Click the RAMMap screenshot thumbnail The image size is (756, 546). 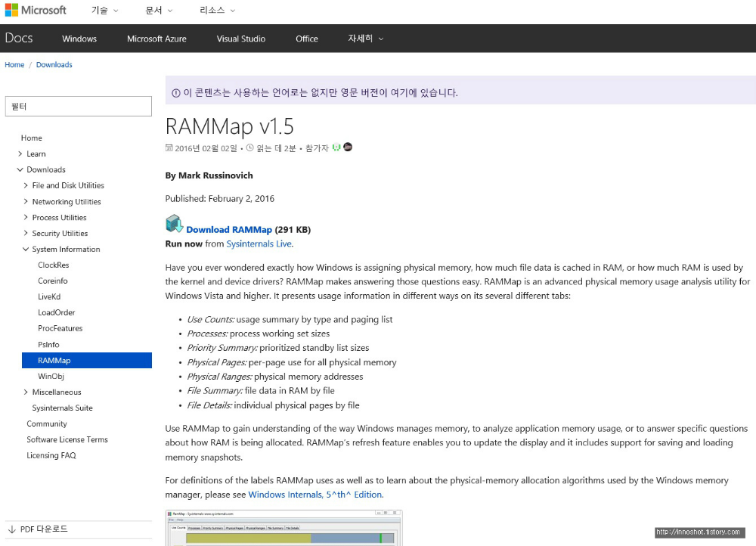pos(284,528)
